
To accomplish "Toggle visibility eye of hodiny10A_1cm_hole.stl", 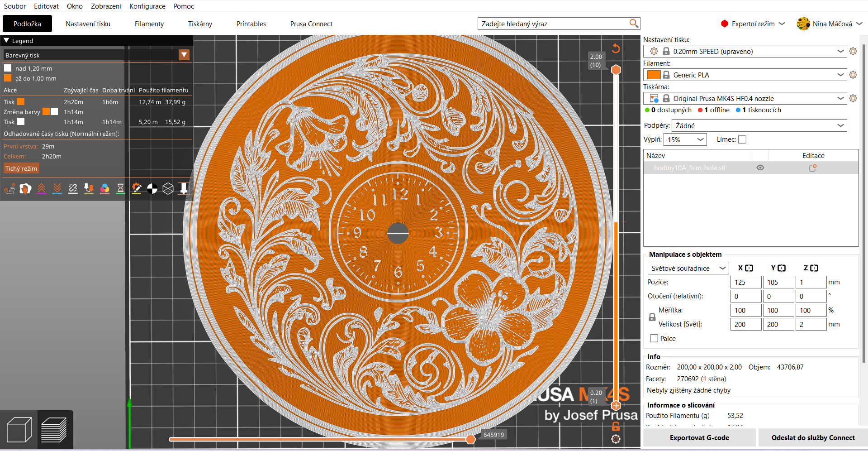I will pyautogui.click(x=760, y=168).
